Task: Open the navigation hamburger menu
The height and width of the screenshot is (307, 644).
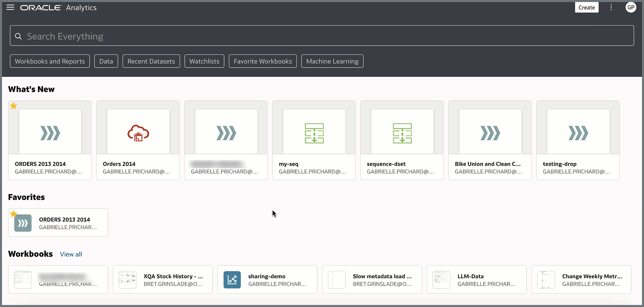Action: [10, 7]
